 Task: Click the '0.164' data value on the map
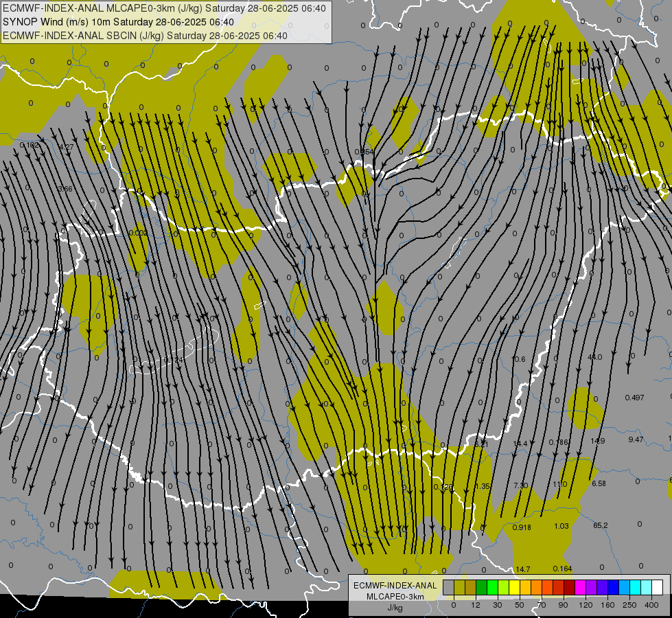tap(562, 569)
